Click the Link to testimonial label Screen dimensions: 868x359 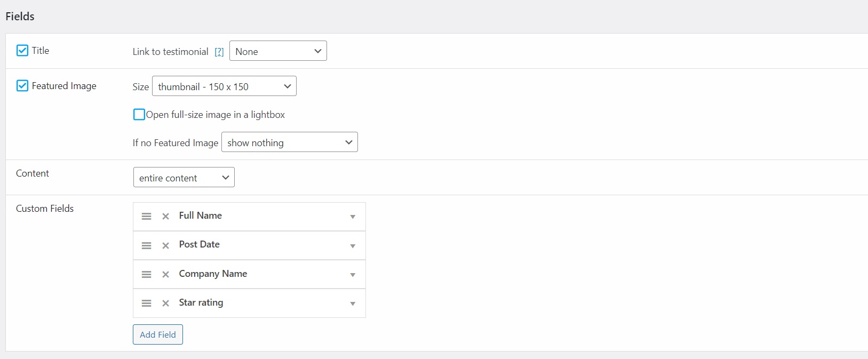(x=171, y=52)
